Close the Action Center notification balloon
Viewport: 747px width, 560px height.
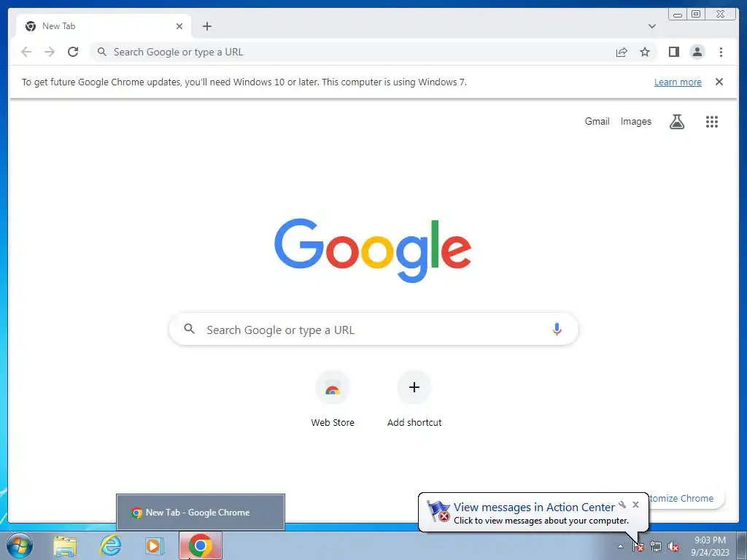pos(635,505)
